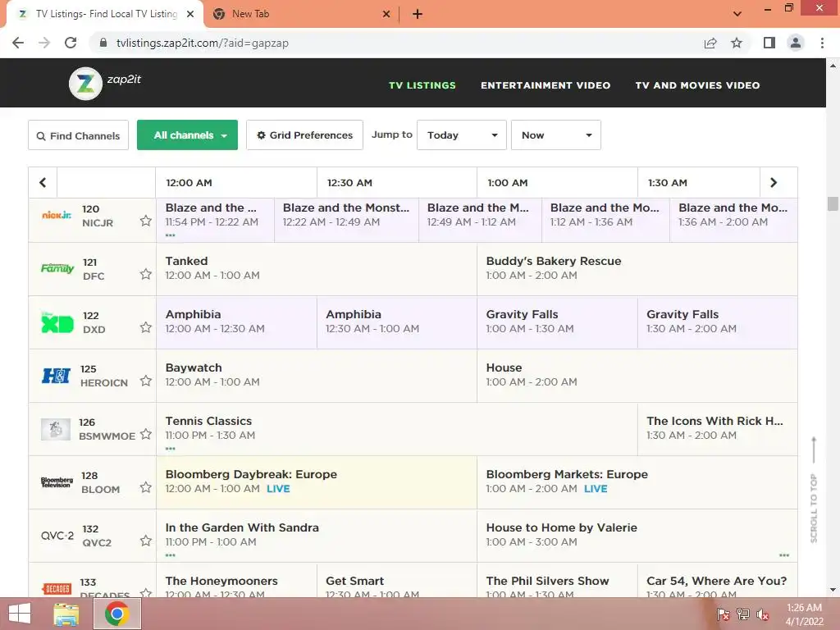This screenshot has width=840, height=630.
Task: Go back in browser history
Action: (18, 43)
